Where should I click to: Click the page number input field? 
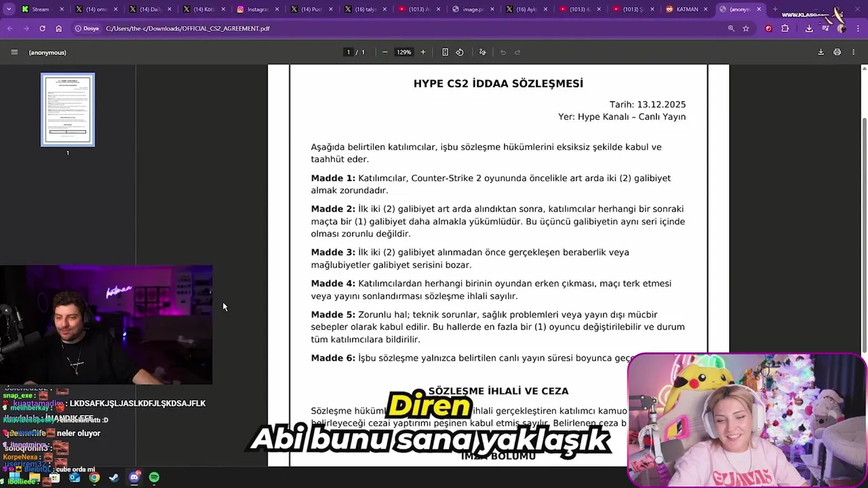[x=349, y=52]
